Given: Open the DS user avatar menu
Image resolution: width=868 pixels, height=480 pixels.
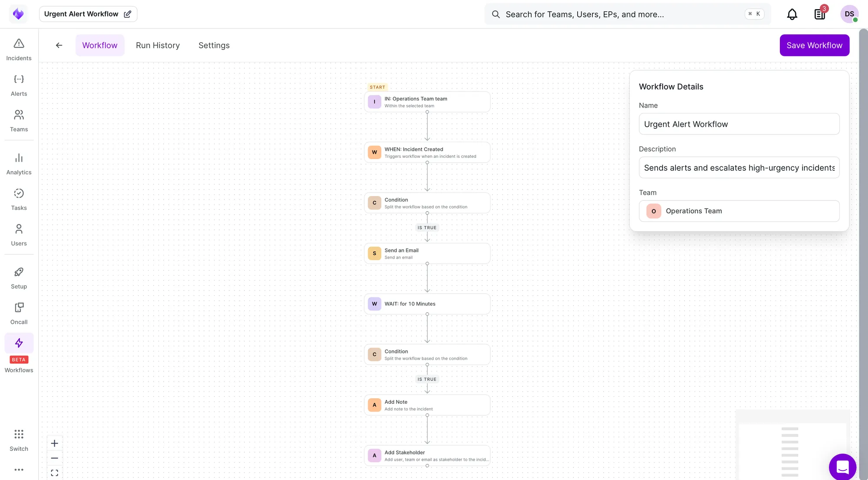Looking at the screenshot, I should (x=849, y=14).
